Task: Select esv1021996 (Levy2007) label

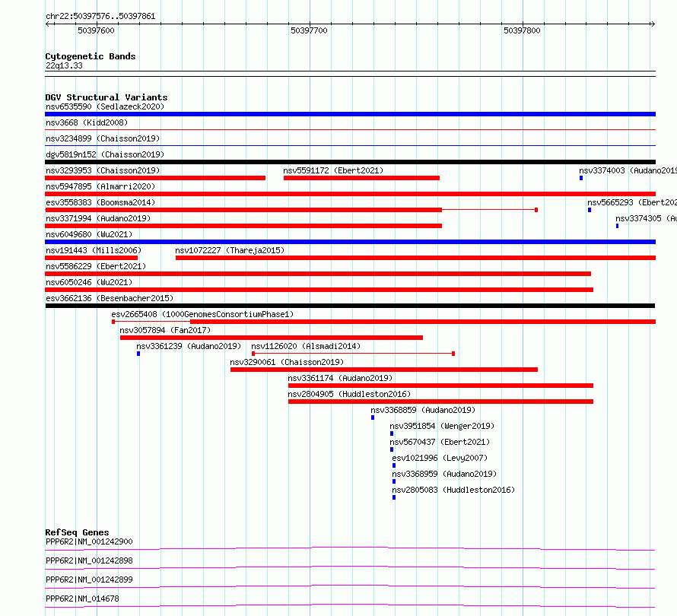Action: [x=440, y=458]
